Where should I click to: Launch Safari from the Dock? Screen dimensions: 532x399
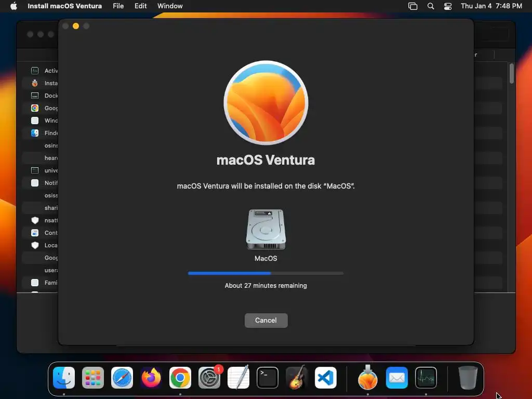click(x=122, y=378)
